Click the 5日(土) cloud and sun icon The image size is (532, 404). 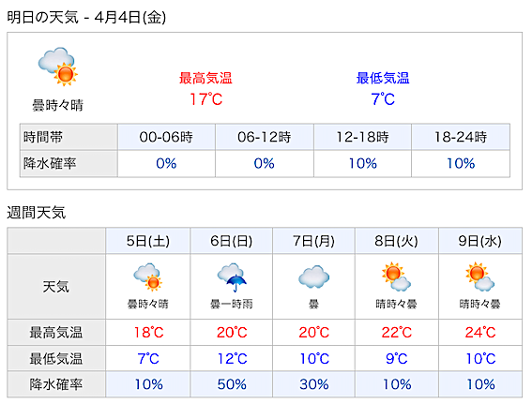[147, 277]
